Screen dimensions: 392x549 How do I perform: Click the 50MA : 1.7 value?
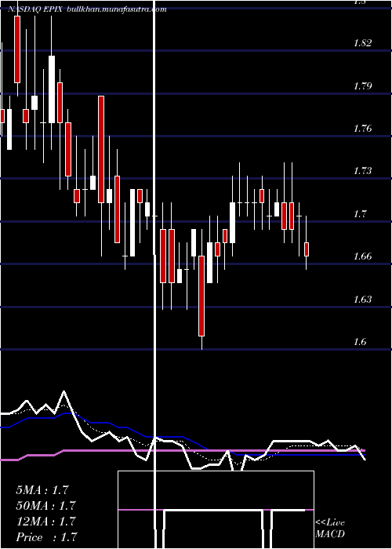pos(45,506)
